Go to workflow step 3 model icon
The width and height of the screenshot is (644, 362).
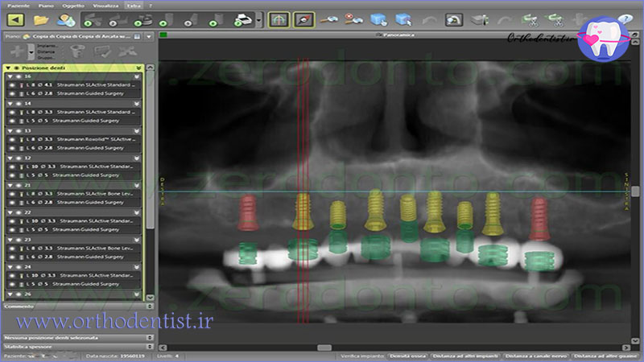[143, 20]
